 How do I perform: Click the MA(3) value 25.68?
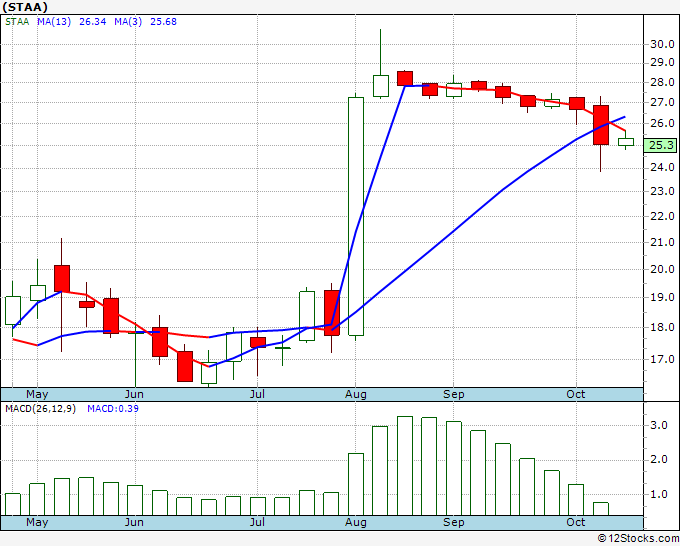pos(163,22)
